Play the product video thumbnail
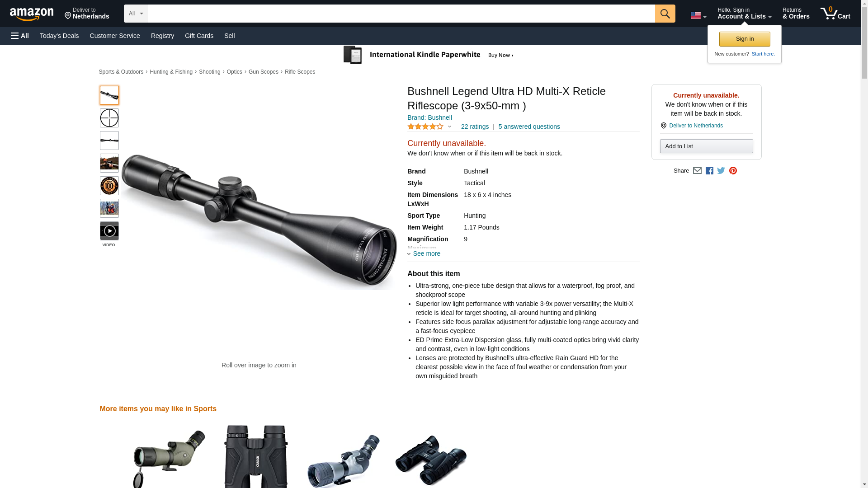 pos(109,231)
